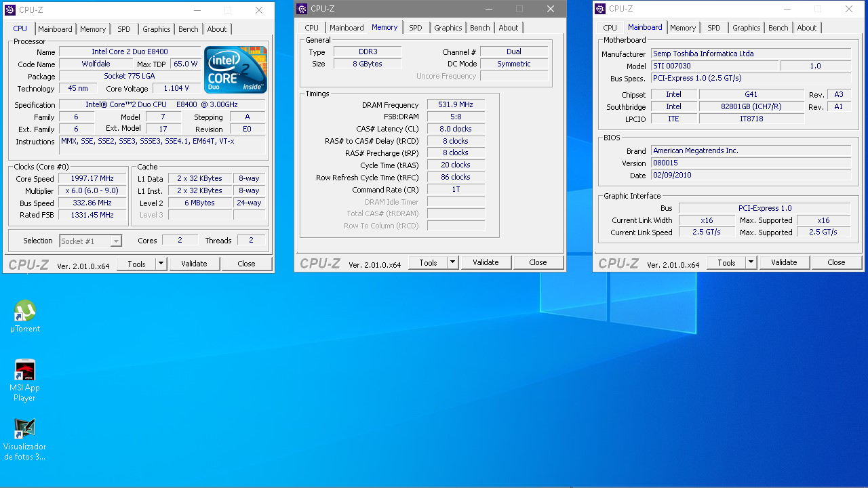The height and width of the screenshot is (488, 868).
Task: Open Bench tab in middle CPU-Z window
Action: point(480,28)
